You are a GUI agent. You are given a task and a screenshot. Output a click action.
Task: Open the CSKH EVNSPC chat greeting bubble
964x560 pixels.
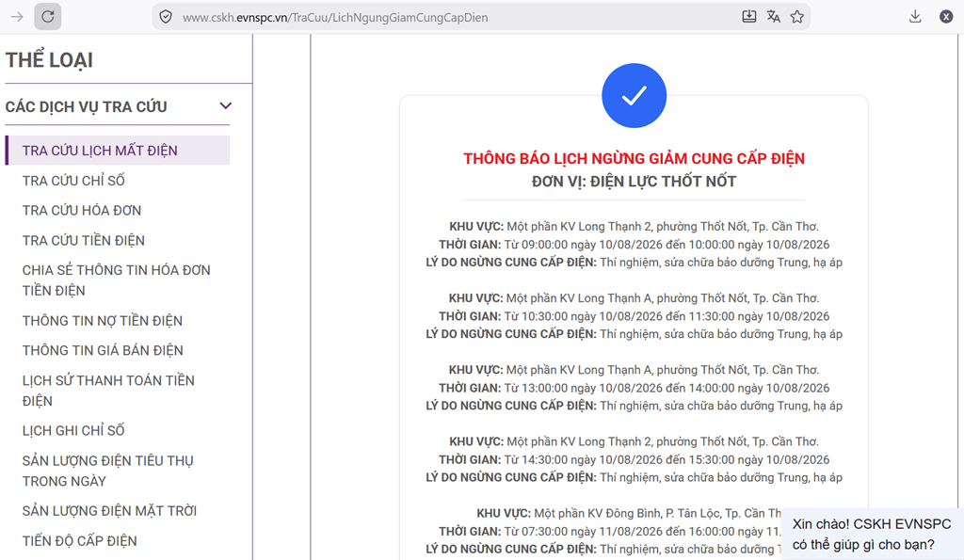[872, 535]
